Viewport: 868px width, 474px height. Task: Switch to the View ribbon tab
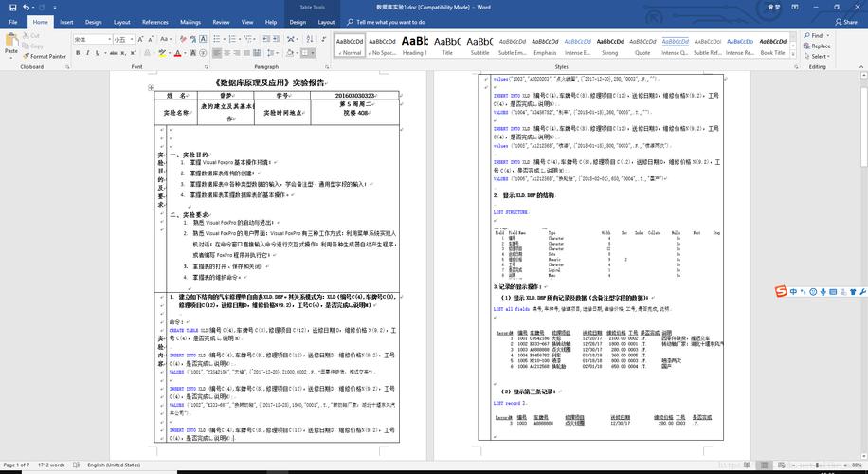[247, 22]
